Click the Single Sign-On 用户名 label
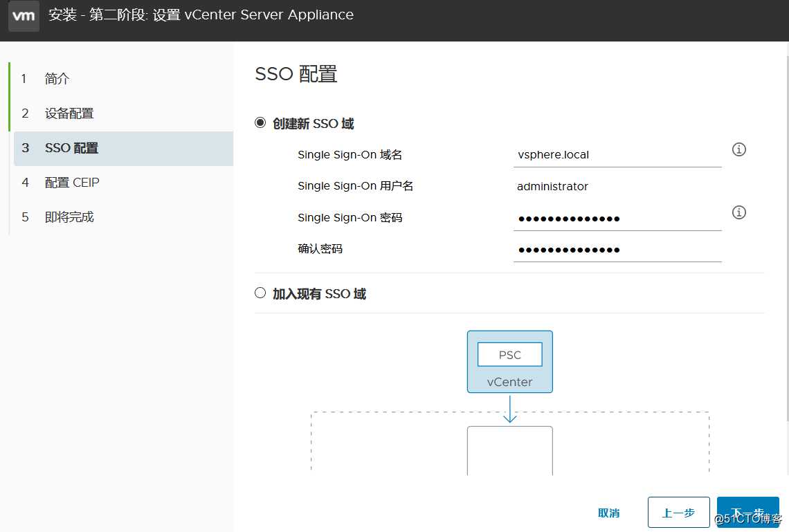789x532 pixels. pos(355,186)
